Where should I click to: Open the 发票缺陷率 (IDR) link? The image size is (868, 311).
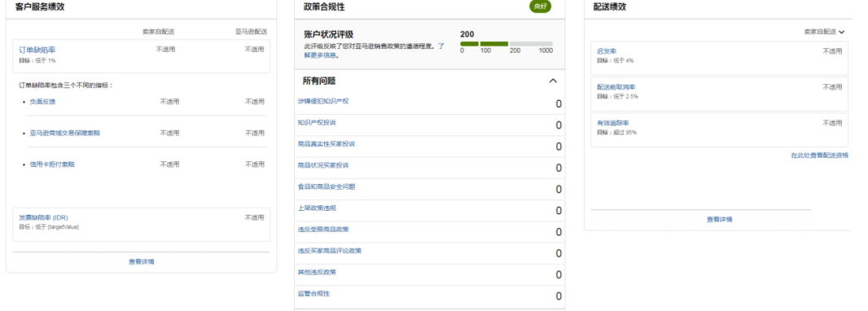[43, 217]
